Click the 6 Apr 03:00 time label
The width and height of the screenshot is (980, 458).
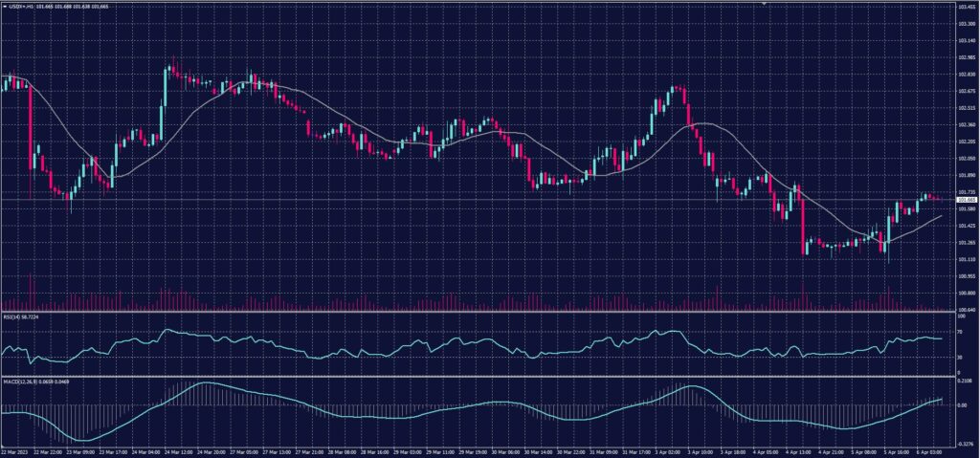[931, 453]
